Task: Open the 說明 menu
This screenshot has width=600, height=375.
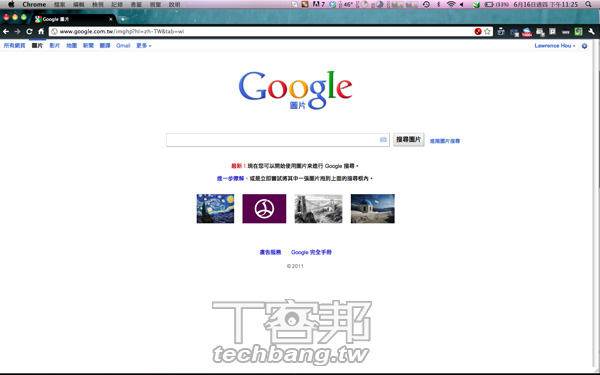Action: click(174, 4)
